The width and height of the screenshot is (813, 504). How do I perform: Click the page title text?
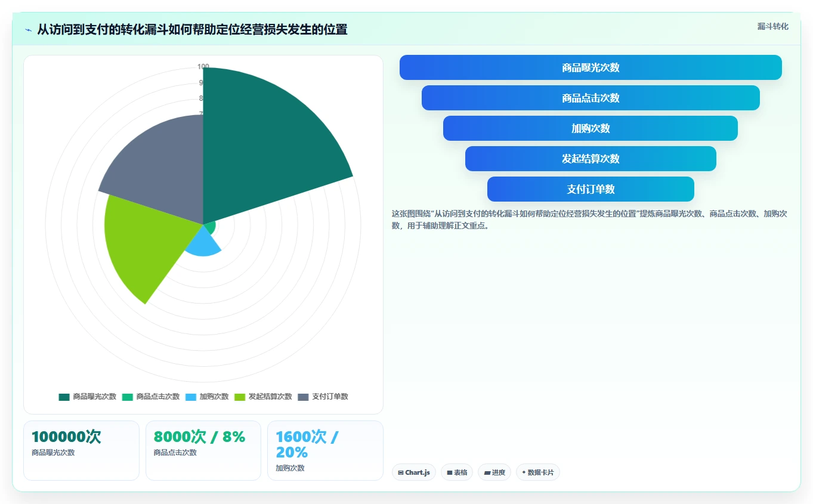(192, 29)
